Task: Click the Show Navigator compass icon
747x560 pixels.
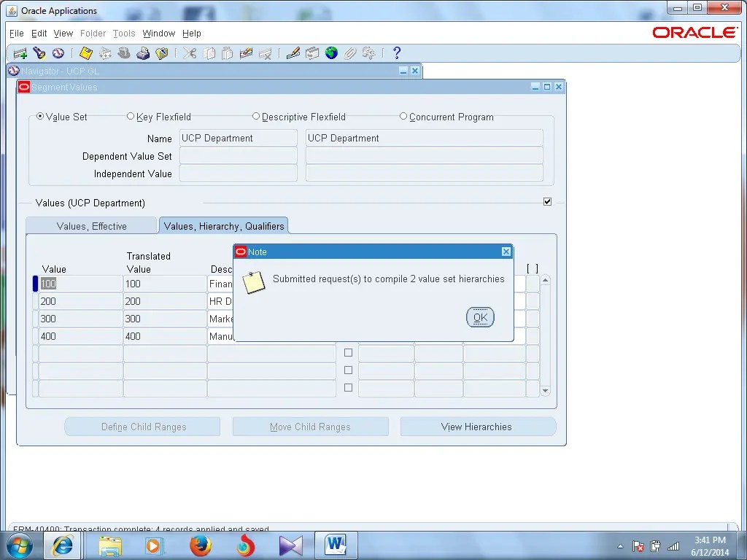Action: (x=58, y=53)
